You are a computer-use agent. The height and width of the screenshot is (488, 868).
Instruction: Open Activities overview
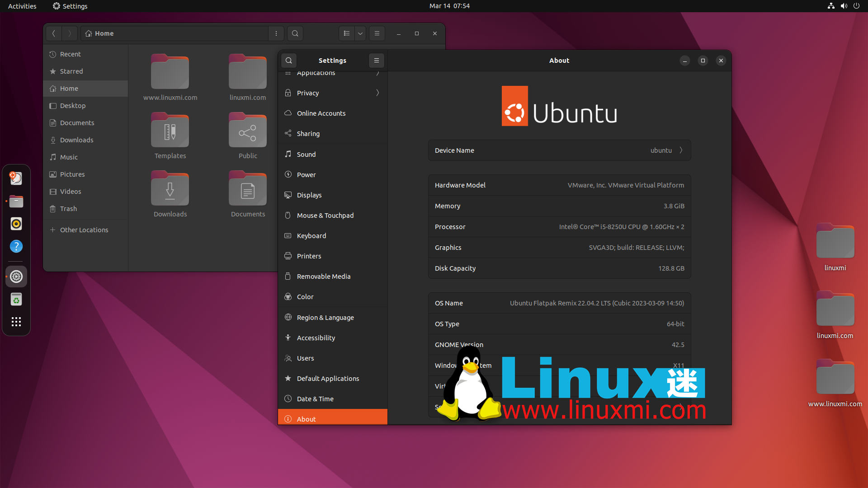pos(22,6)
